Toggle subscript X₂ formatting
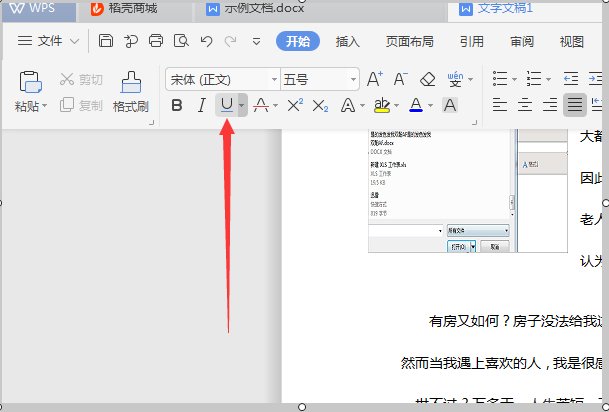Image resolution: width=609 pixels, height=412 pixels. [x=320, y=106]
